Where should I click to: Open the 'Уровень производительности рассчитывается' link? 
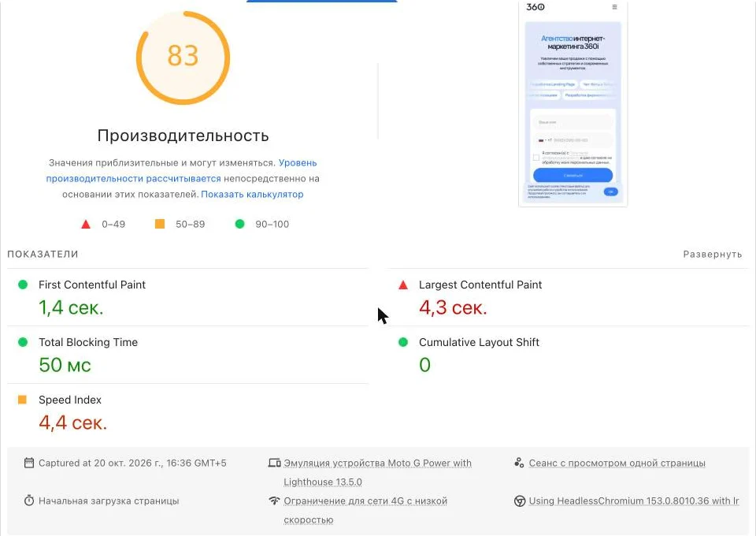coord(181,171)
